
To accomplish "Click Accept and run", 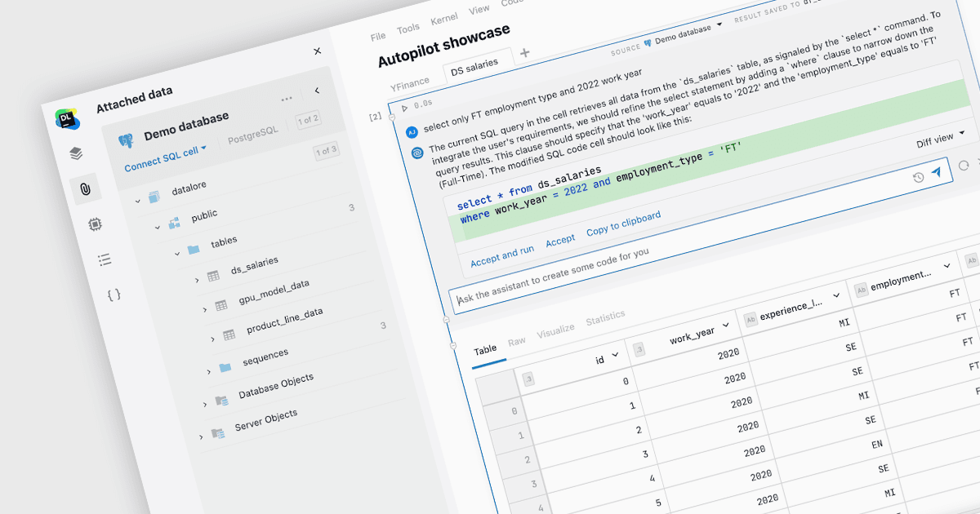I will 502,255.
